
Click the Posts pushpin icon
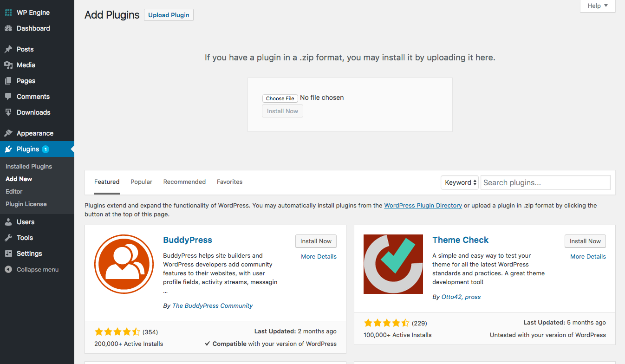(8, 49)
